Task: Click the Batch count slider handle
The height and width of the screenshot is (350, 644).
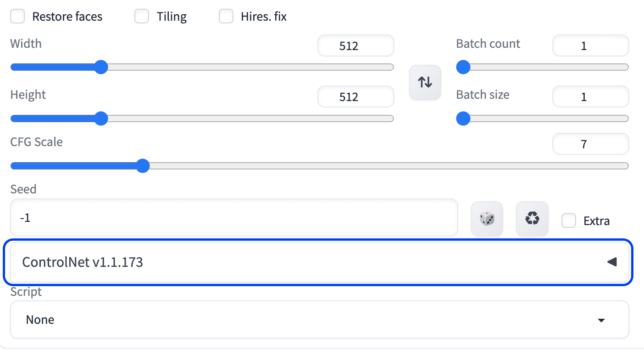Action: click(x=463, y=68)
